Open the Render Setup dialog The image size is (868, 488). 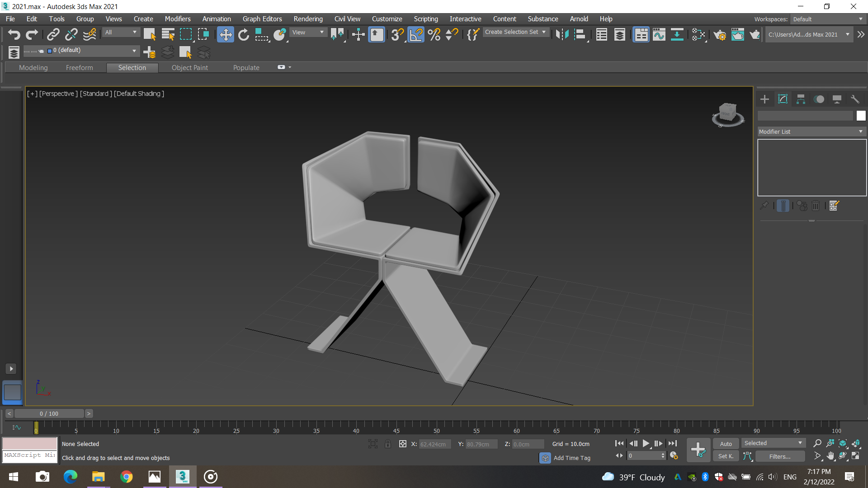(720, 35)
